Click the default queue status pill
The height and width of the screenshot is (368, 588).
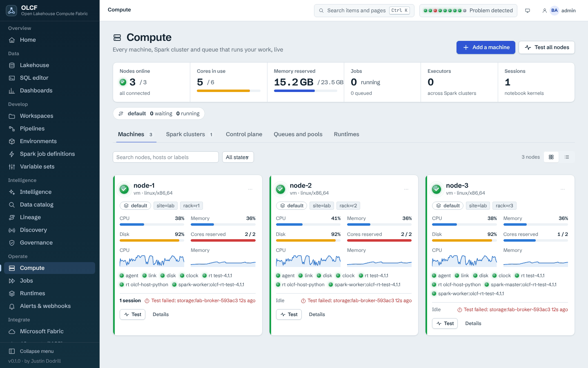coord(159,114)
